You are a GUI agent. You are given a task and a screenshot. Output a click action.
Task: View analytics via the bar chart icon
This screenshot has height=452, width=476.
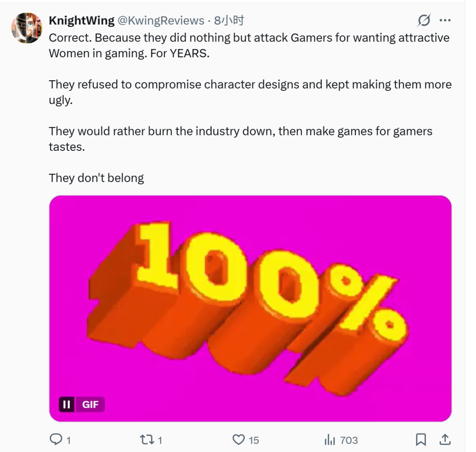pyautogui.click(x=330, y=439)
